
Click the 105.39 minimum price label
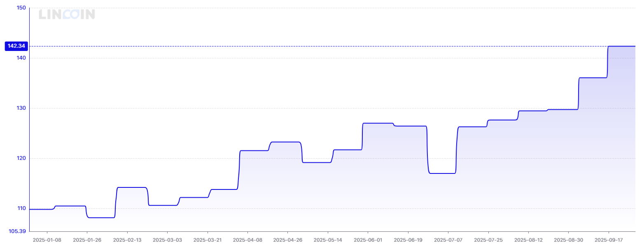pyautogui.click(x=17, y=231)
